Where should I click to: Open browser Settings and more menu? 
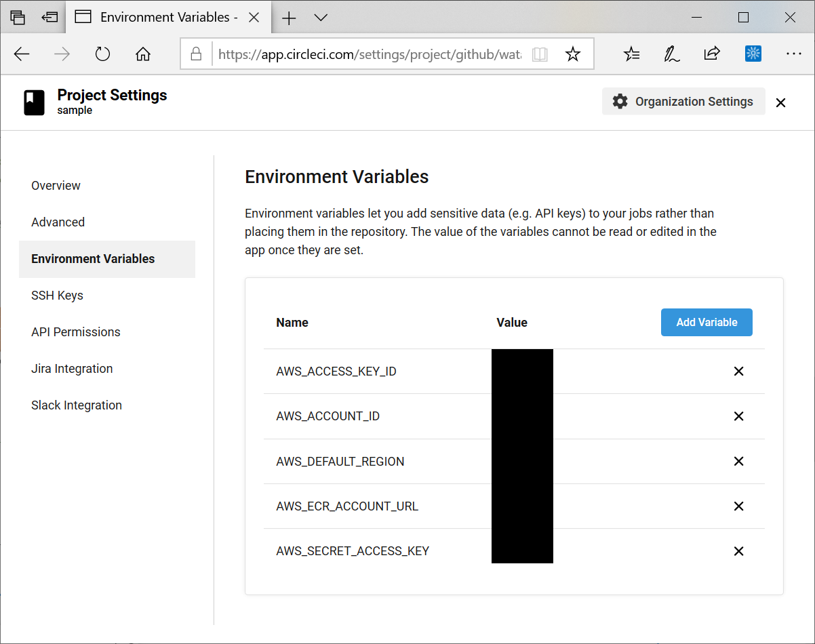[793, 54]
